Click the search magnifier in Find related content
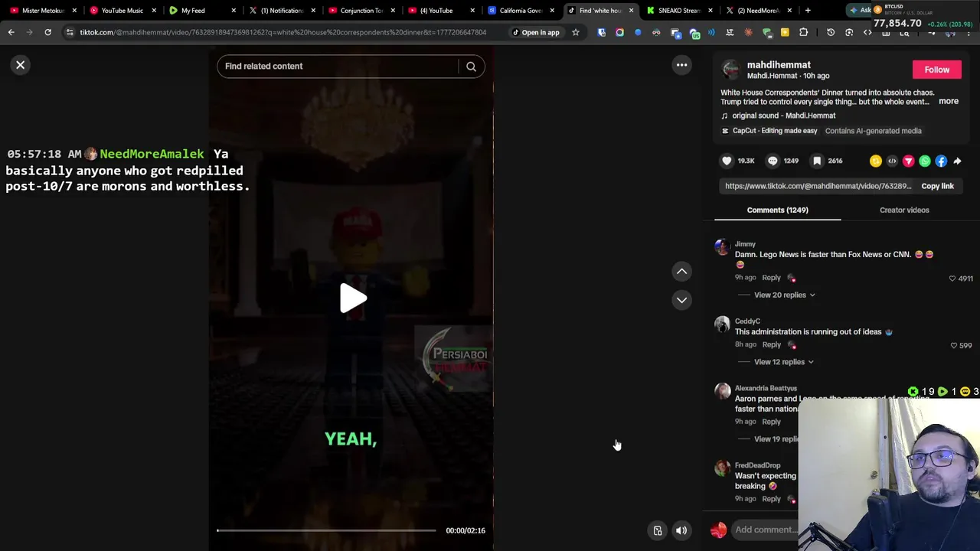This screenshot has width=980, height=551. click(471, 67)
